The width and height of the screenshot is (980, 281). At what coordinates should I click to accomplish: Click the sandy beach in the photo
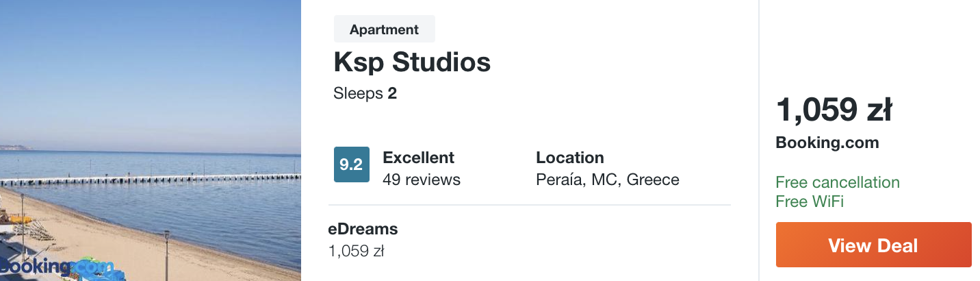coord(103,247)
